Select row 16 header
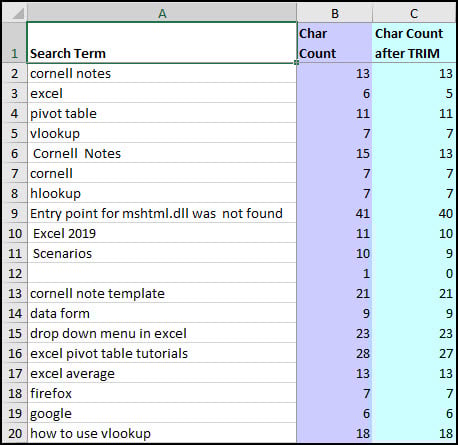This screenshot has height=445, width=458. point(15,353)
